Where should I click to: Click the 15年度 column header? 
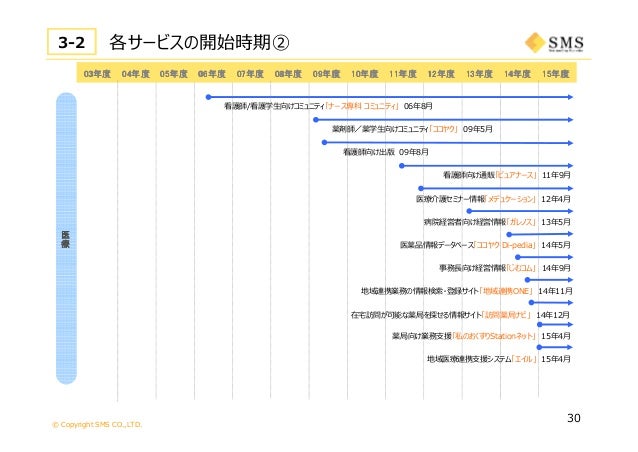[x=555, y=74]
